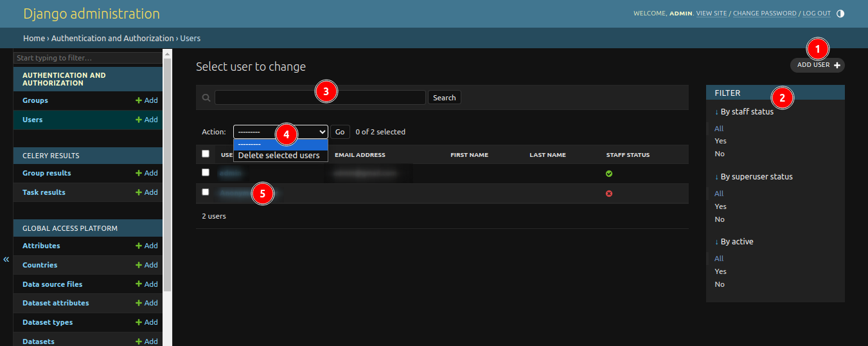Check the second user row checkbox
The height and width of the screenshot is (346, 868).
(x=206, y=192)
